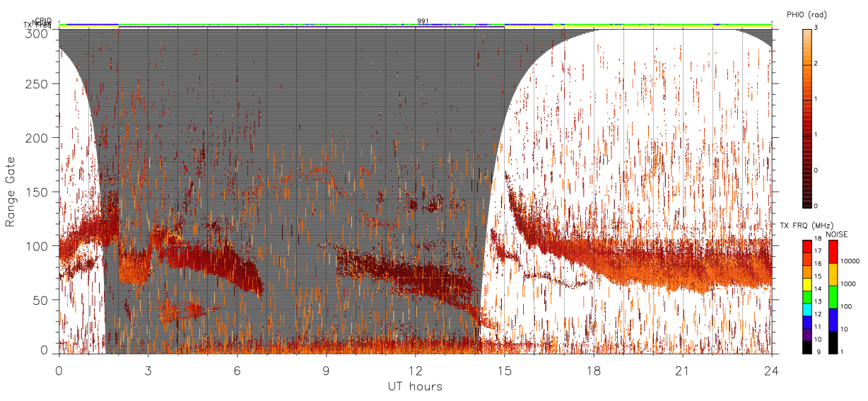
Task: Click the 'Range Gate' y-axis title
Action: tap(11, 192)
